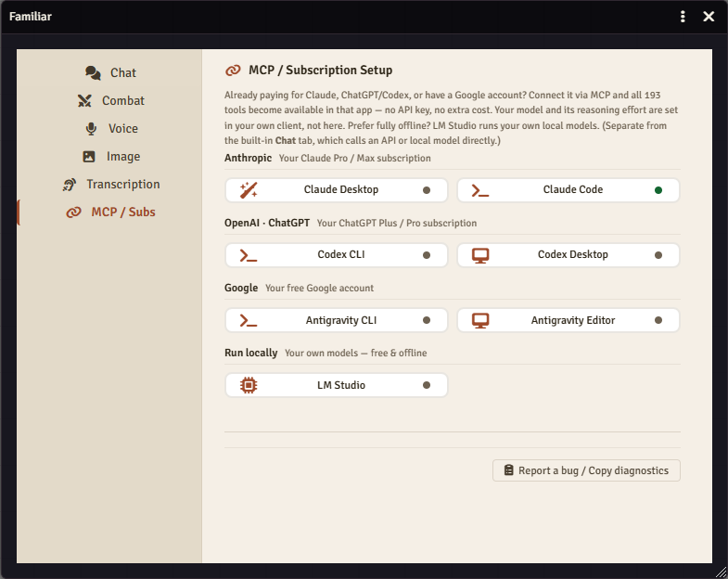This screenshot has width=728, height=579.
Task: Choose the Codex Desktop option
Action: coord(568,255)
